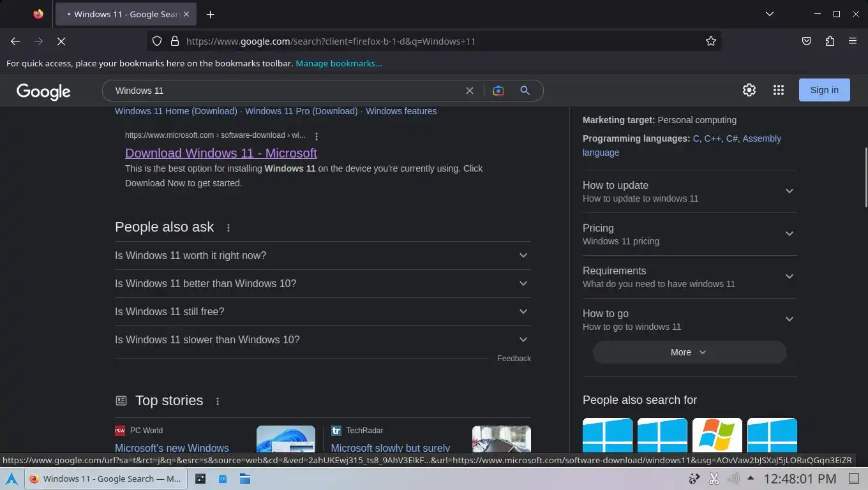Open a new tab
The image size is (868, 490).
pyautogui.click(x=210, y=14)
